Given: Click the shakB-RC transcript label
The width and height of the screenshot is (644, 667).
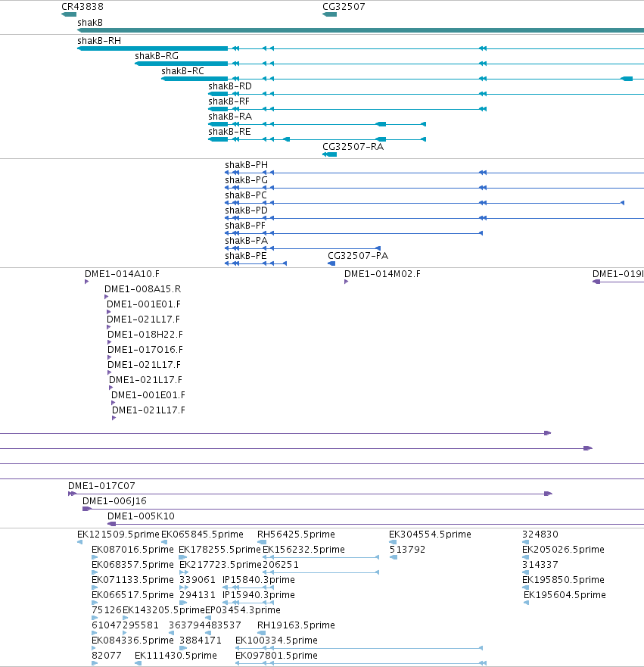Looking at the screenshot, I should [x=183, y=71].
